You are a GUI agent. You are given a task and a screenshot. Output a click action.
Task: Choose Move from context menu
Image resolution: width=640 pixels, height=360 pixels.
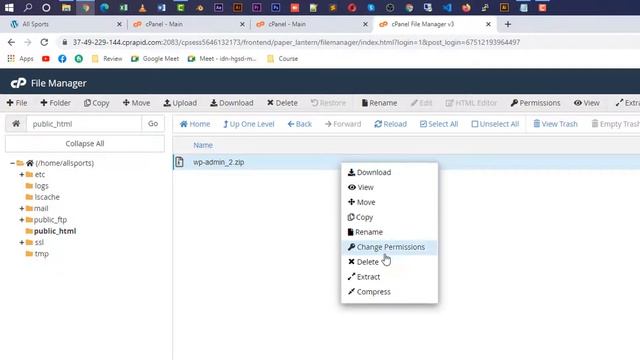click(x=389, y=202)
